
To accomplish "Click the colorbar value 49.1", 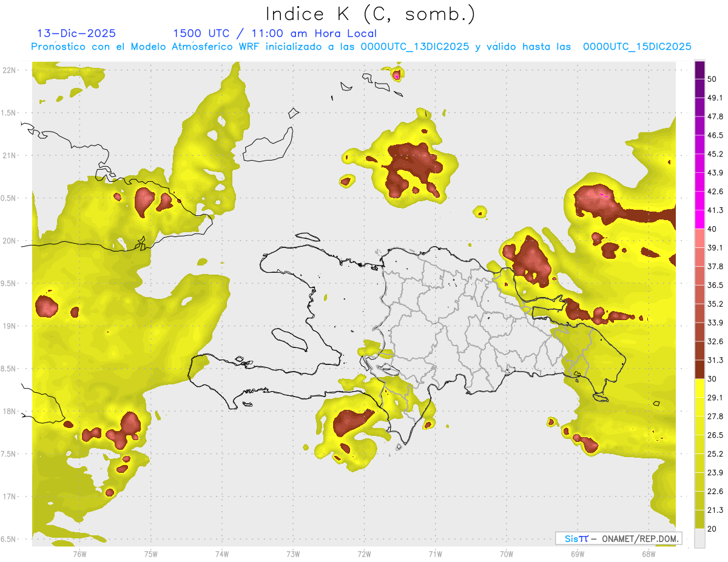I will (716, 98).
